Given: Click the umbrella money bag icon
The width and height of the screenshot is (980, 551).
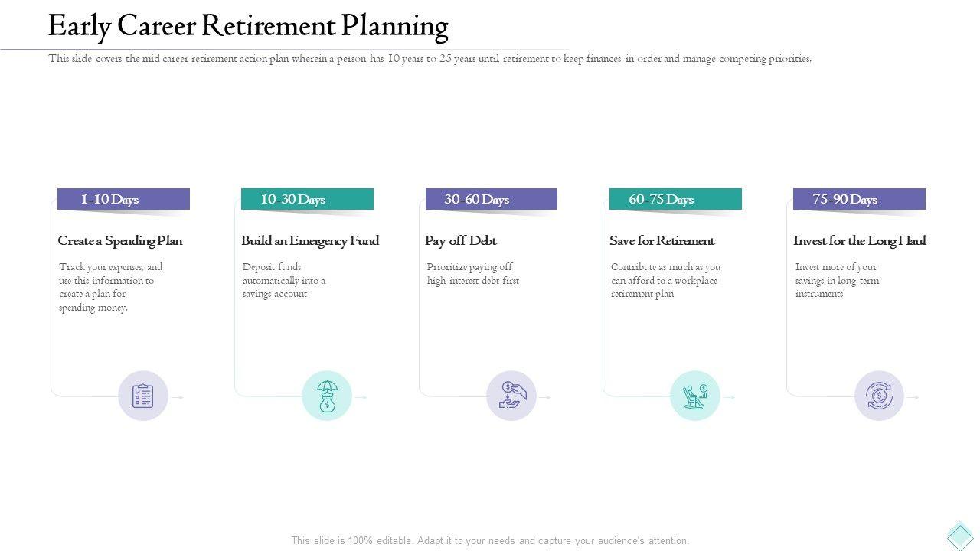Looking at the screenshot, I should 327,396.
